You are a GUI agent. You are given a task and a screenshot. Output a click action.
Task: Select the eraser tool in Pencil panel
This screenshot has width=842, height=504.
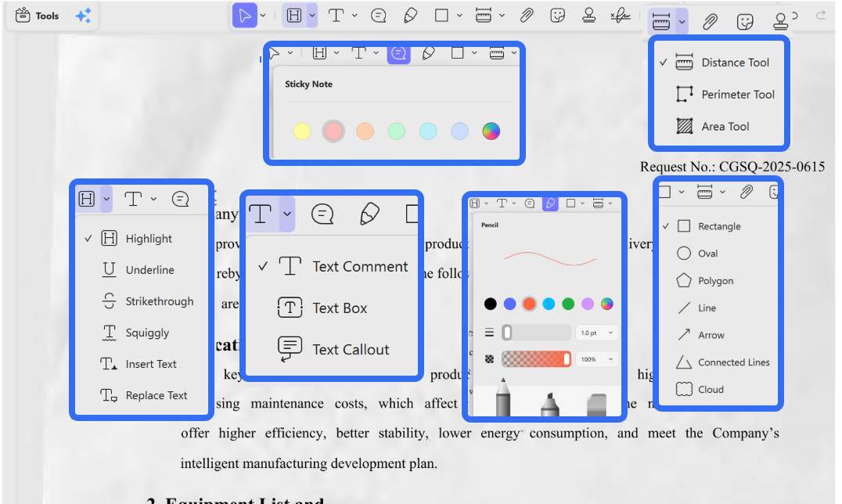(x=596, y=405)
